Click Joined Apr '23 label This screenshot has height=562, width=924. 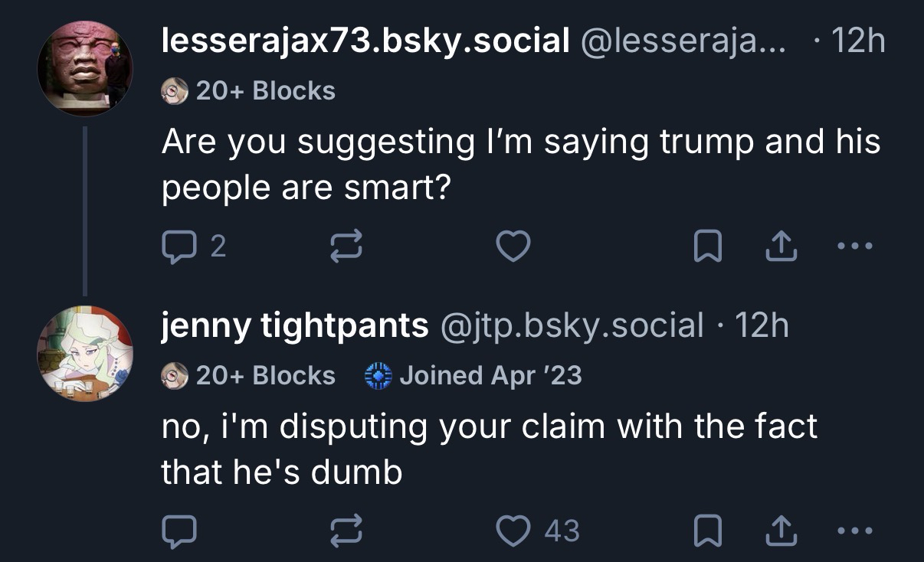490,375
